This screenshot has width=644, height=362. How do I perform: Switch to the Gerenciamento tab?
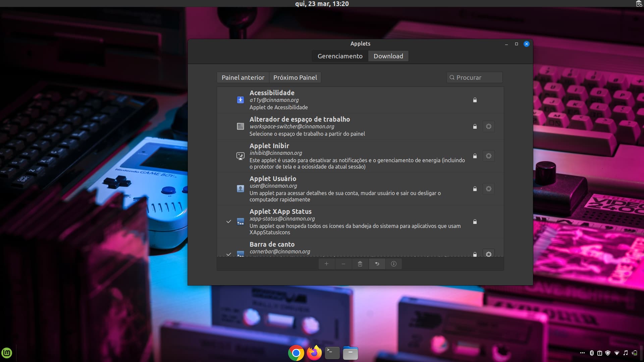340,56
